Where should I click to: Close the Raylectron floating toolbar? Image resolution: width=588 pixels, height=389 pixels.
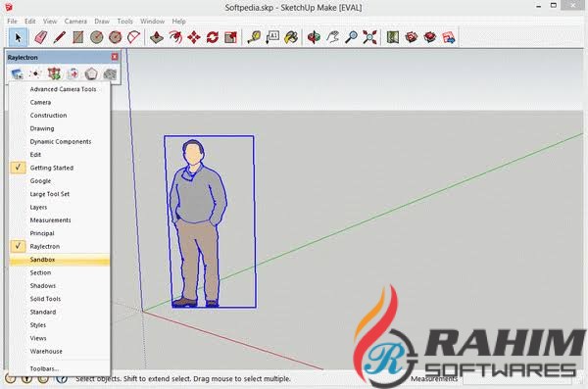point(115,57)
